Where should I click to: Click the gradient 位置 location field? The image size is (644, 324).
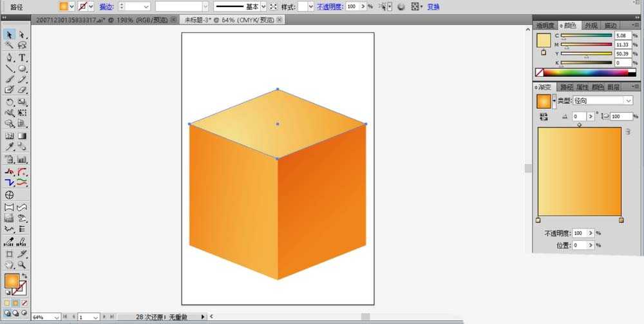pos(580,245)
